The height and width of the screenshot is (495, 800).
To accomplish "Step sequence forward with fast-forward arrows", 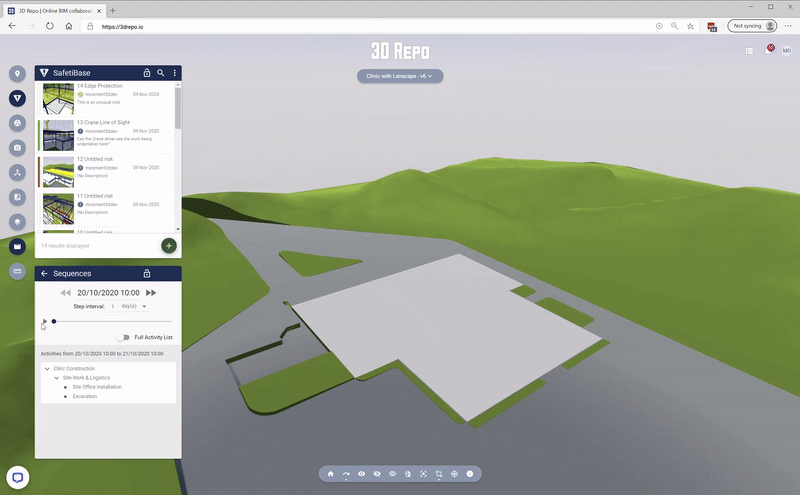I will click(x=151, y=293).
